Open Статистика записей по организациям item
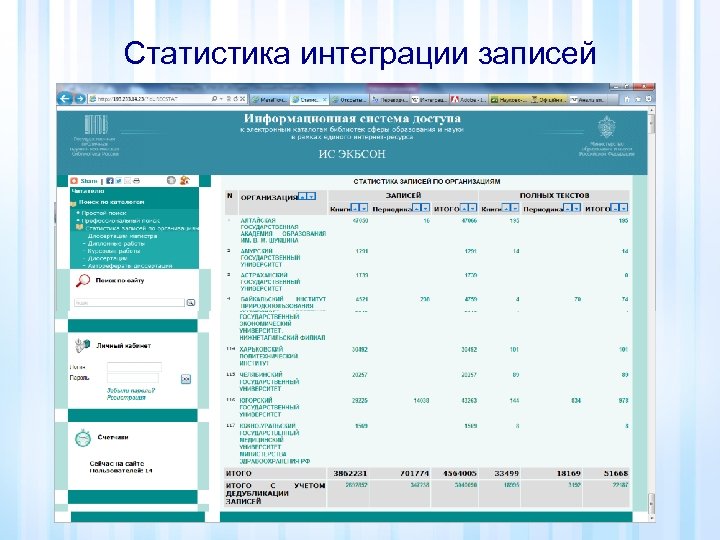The image size is (720, 540). point(142,228)
